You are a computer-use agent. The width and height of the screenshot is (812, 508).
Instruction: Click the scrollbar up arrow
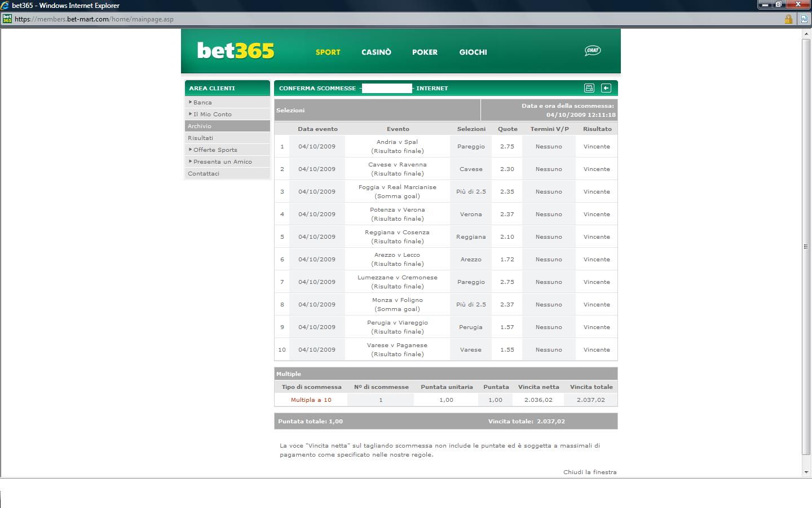point(806,34)
